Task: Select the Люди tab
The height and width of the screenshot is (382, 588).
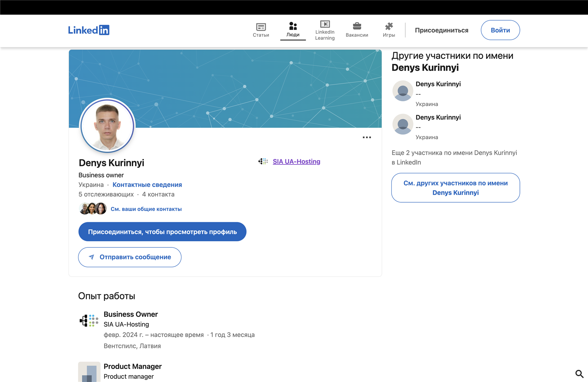Action: pos(293,30)
